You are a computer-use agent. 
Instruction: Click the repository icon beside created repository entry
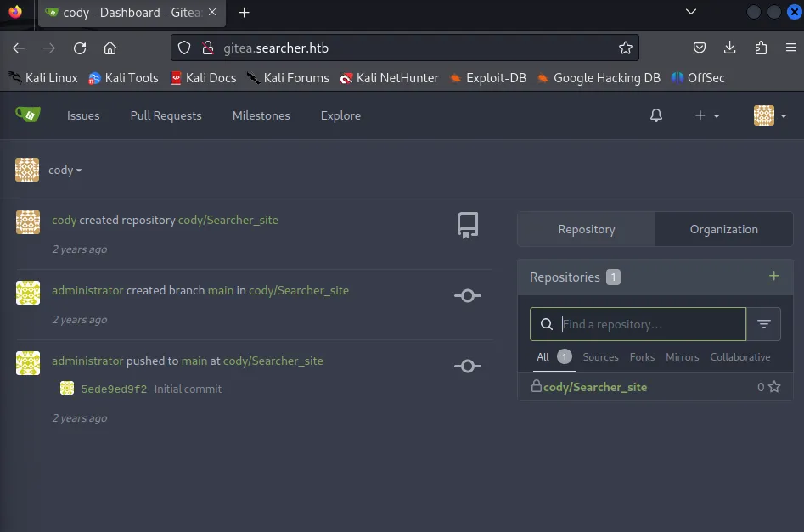[x=467, y=225]
